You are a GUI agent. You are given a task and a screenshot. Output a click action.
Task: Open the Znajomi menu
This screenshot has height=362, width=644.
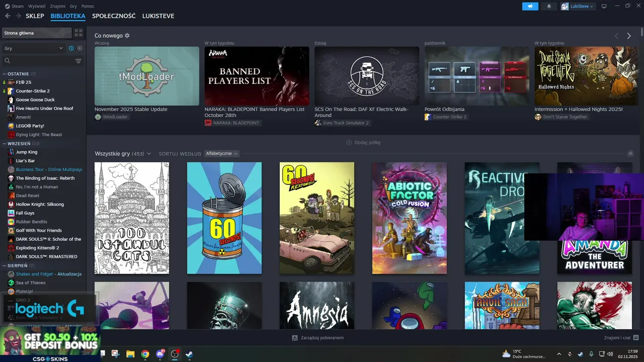(57, 6)
